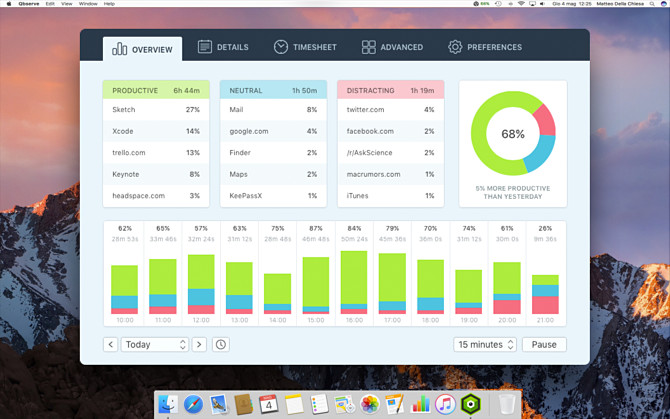The width and height of the screenshot is (670, 419).
Task: Click the Pause tracking button
Action: 544,345
